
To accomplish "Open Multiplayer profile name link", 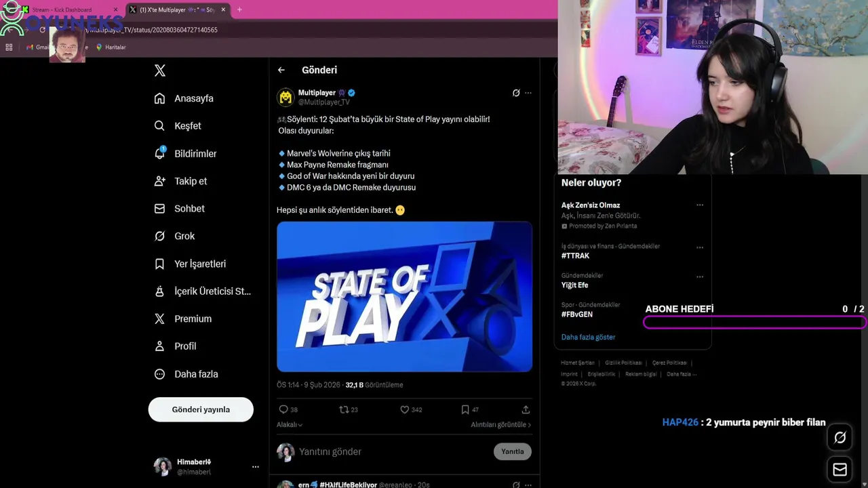I will (x=317, y=93).
